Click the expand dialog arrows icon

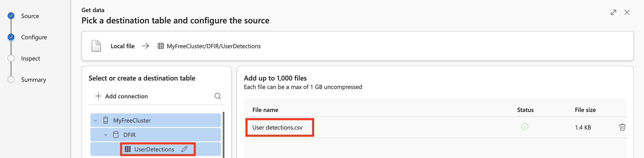click(613, 13)
